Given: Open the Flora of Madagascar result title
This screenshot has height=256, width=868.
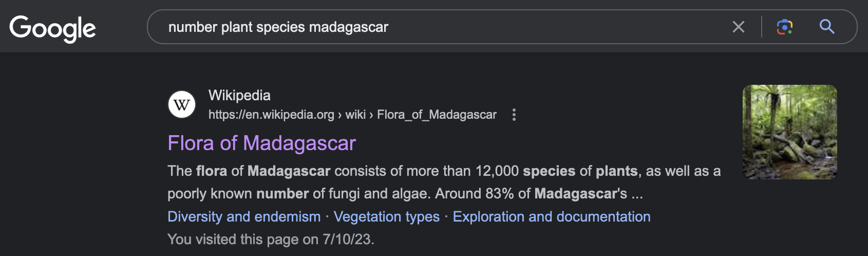Looking at the screenshot, I should tap(261, 143).
